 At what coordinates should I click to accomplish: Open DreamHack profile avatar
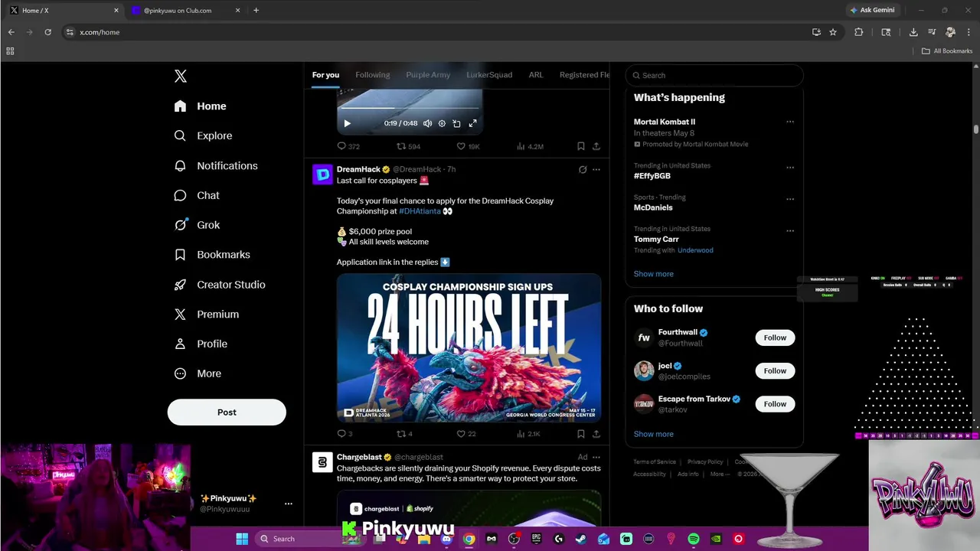(322, 174)
